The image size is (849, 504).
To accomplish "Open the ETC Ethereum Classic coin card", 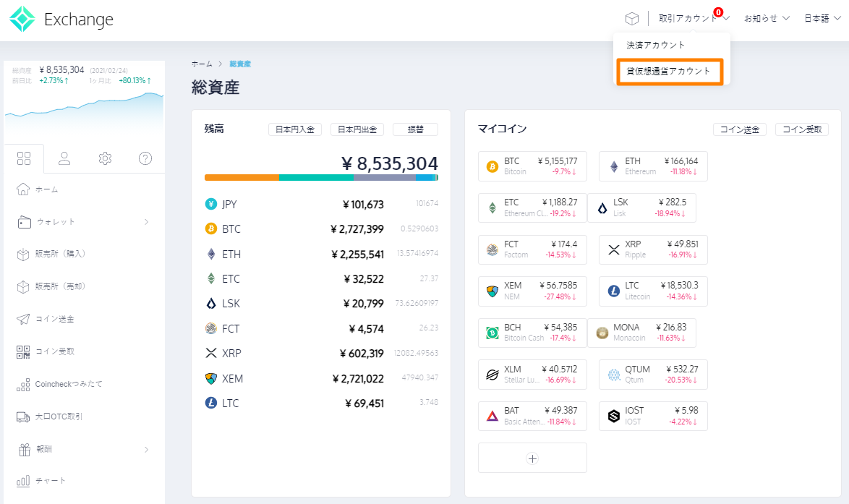I will (532, 208).
